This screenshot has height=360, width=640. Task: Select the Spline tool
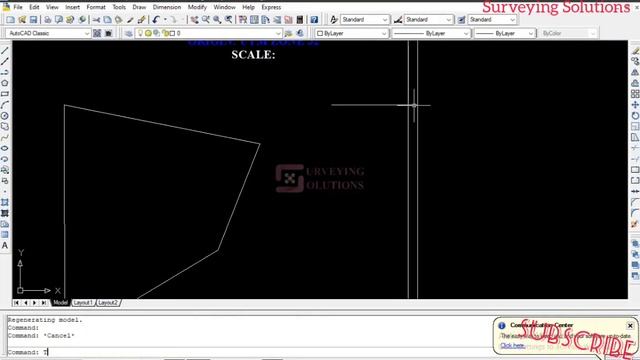tap(5, 138)
